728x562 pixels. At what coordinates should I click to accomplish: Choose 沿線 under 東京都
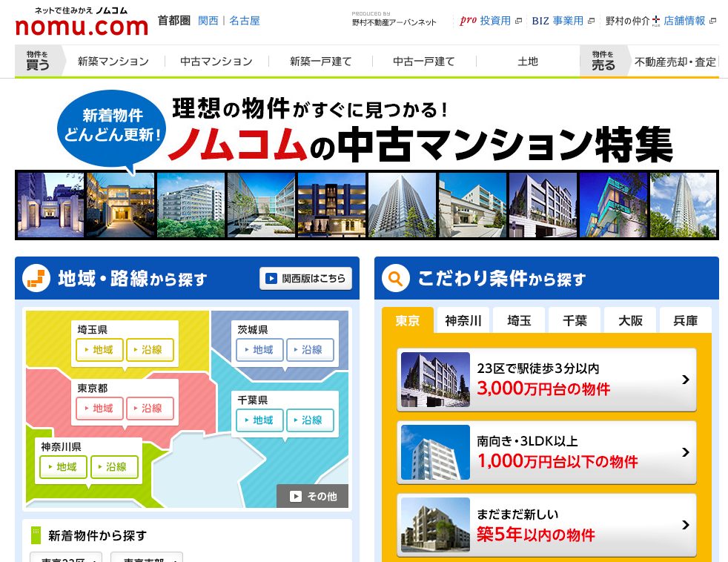pos(150,409)
